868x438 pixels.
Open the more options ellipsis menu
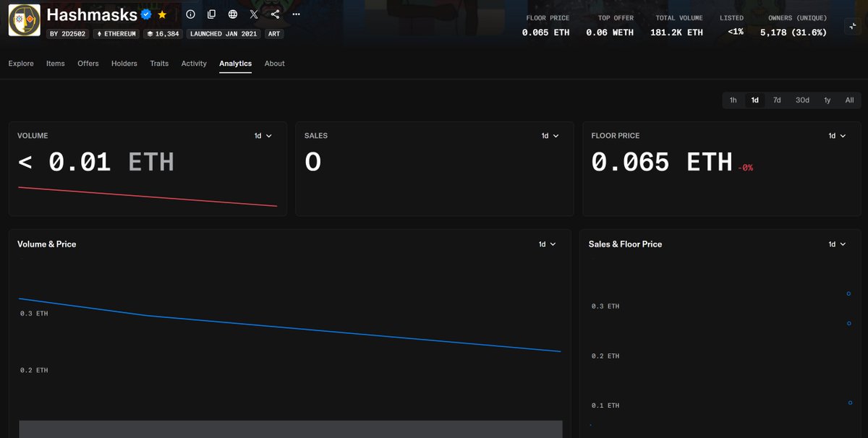296,14
